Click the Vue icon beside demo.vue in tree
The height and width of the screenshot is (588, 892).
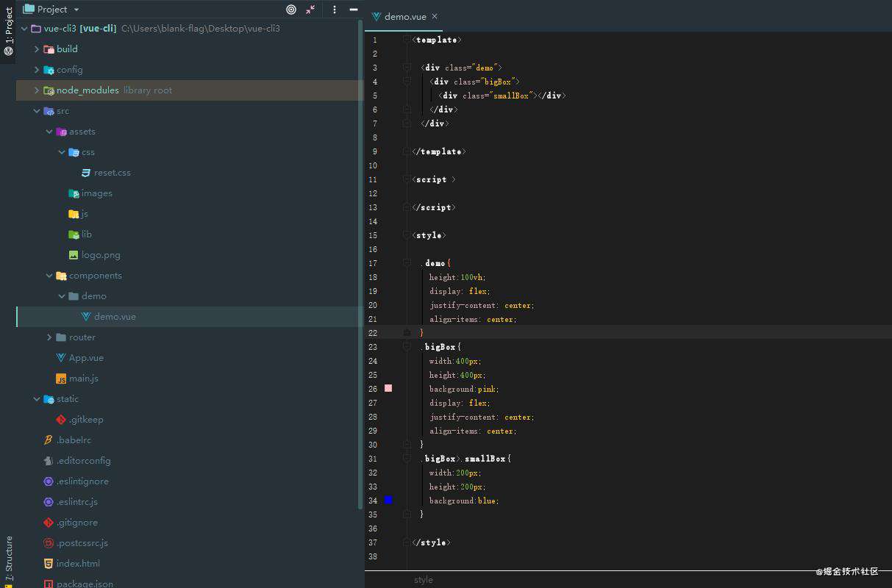pyautogui.click(x=86, y=317)
